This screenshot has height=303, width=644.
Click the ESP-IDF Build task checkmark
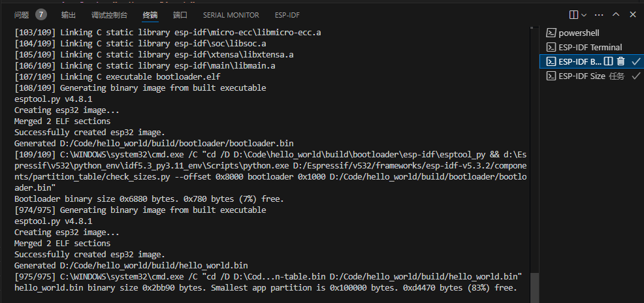635,61
